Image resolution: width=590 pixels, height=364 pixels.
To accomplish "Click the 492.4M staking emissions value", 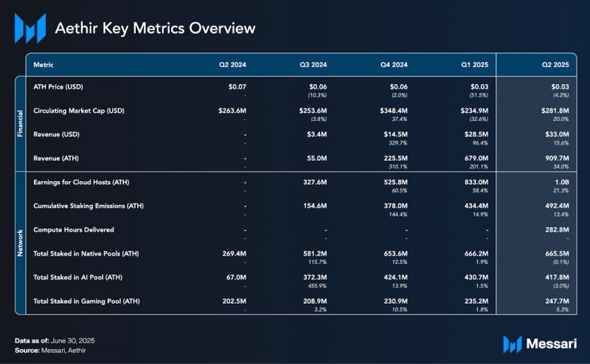I will pyautogui.click(x=558, y=206).
